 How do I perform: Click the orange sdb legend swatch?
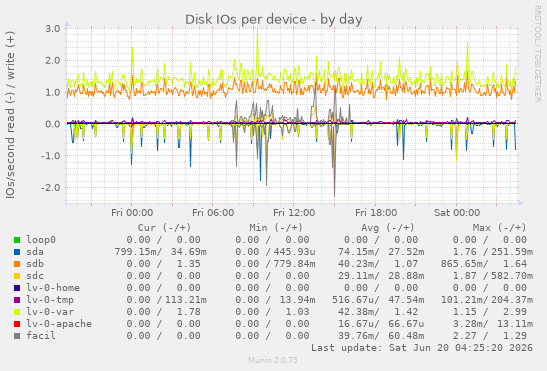(x=17, y=264)
